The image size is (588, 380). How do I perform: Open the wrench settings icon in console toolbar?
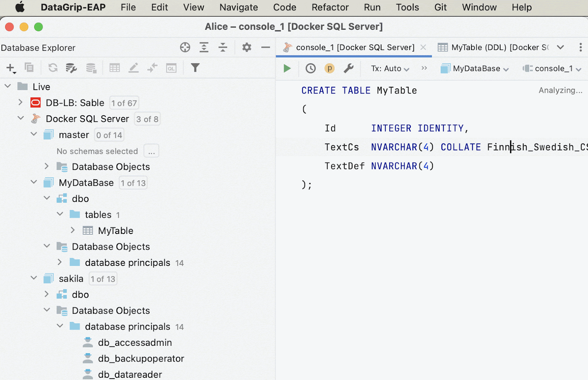[348, 68]
